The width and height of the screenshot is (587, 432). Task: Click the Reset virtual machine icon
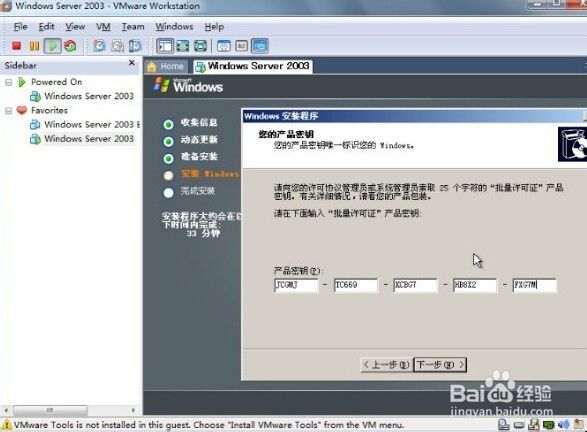(70, 46)
